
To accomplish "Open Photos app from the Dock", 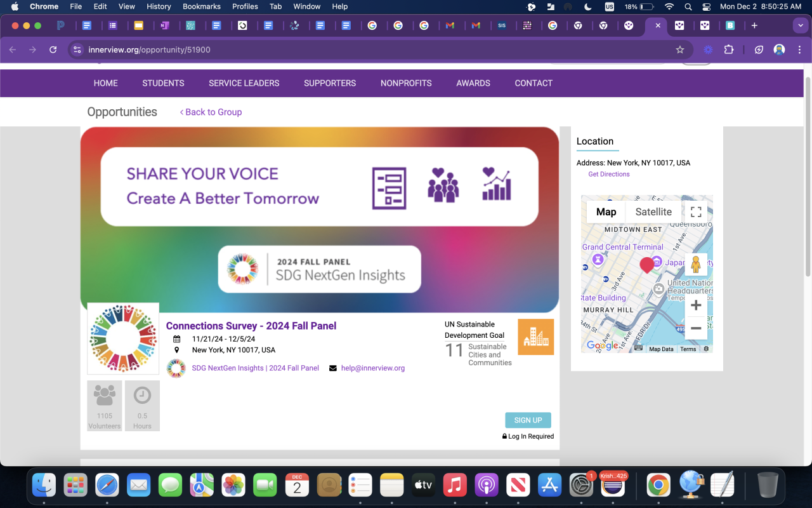I will click(233, 485).
